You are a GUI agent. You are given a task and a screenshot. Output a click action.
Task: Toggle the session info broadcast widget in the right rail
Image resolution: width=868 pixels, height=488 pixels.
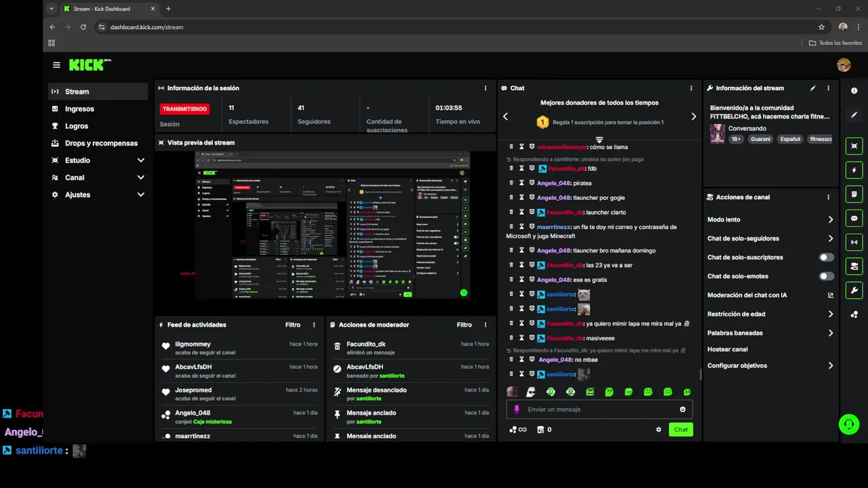tap(854, 242)
